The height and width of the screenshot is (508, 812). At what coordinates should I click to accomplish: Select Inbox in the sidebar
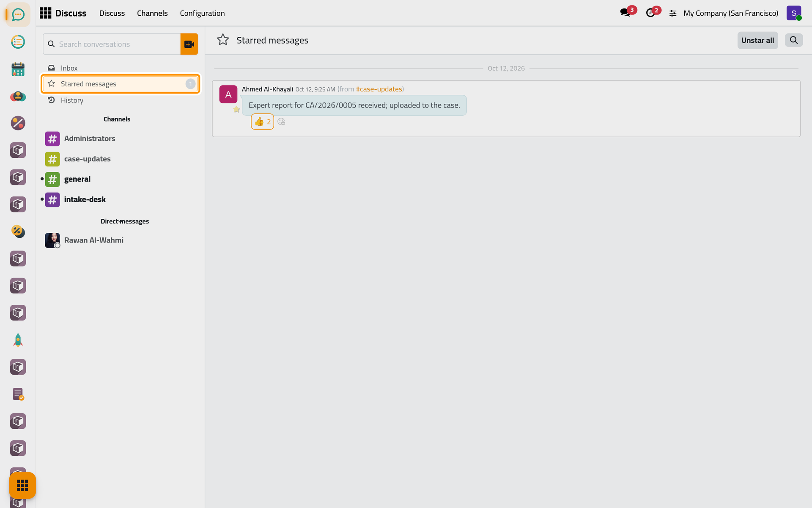pyautogui.click(x=121, y=68)
